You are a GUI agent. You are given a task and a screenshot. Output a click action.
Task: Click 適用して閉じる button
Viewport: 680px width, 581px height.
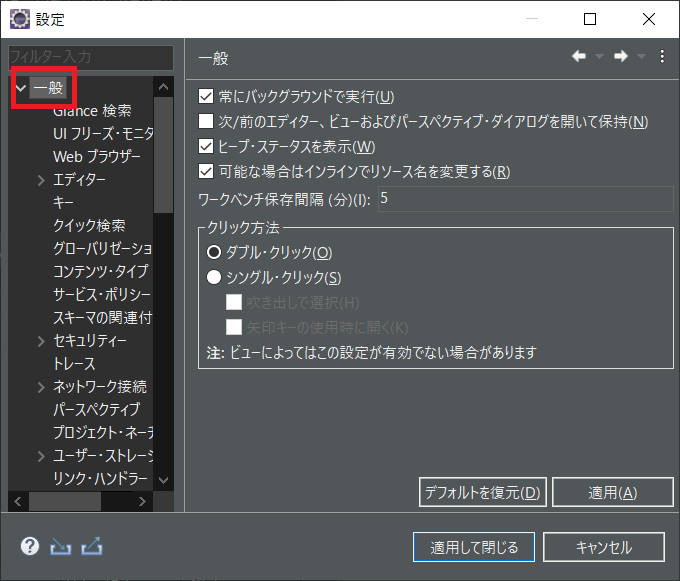click(x=474, y=547)
